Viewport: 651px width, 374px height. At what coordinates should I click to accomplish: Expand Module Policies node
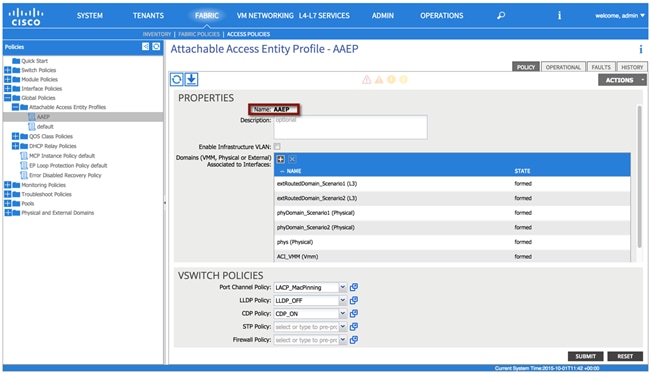pyautogui.click(x=7, y=79)
